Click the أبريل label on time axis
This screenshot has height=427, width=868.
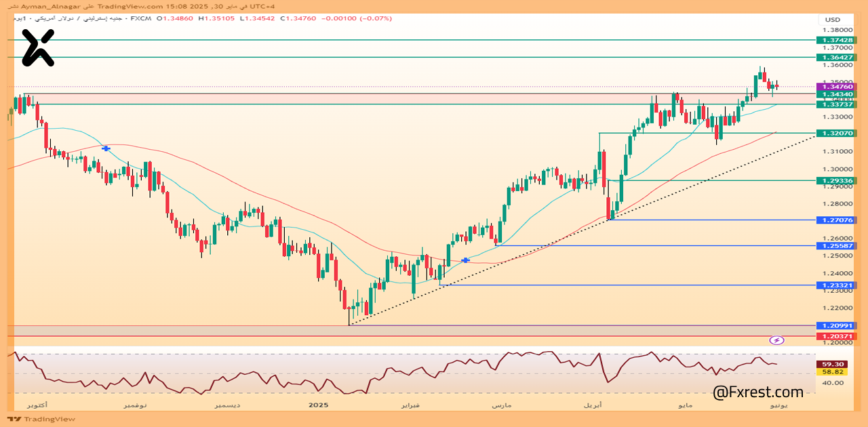[x=592, y=405]
